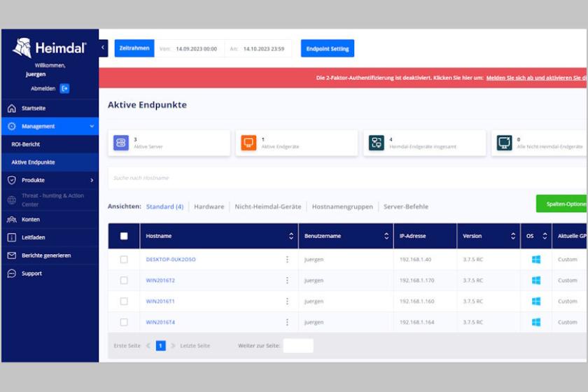Check the box for WIN2016T2 row
588x392 pixels.
coord(124,281)
